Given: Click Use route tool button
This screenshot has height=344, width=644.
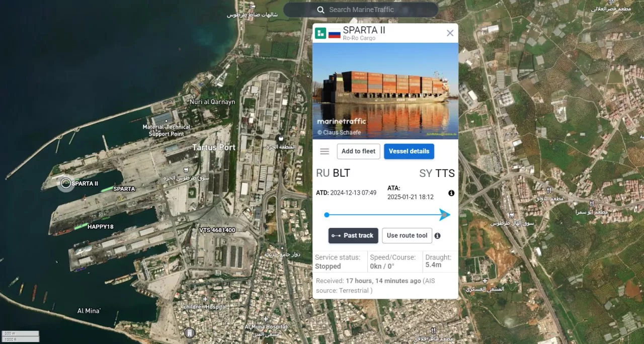Looking at the screenshot, I should [x=407, y=235].
